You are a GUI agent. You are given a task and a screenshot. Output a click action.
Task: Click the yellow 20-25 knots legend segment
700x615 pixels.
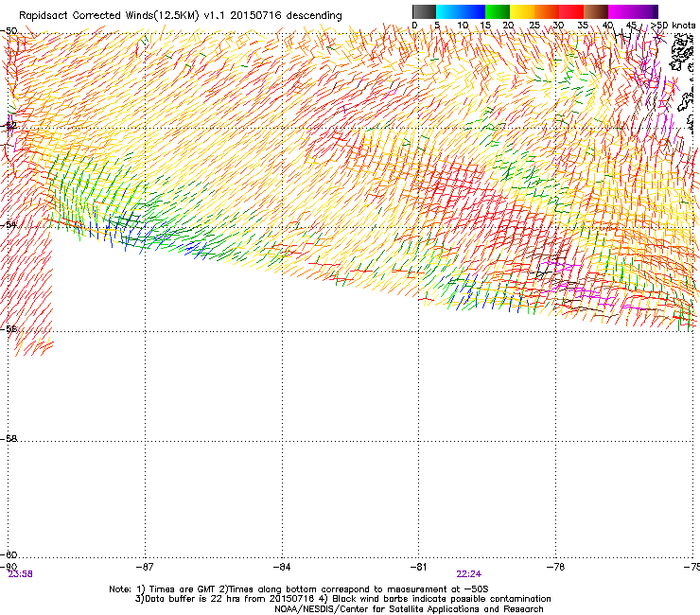tap(522, 11)
